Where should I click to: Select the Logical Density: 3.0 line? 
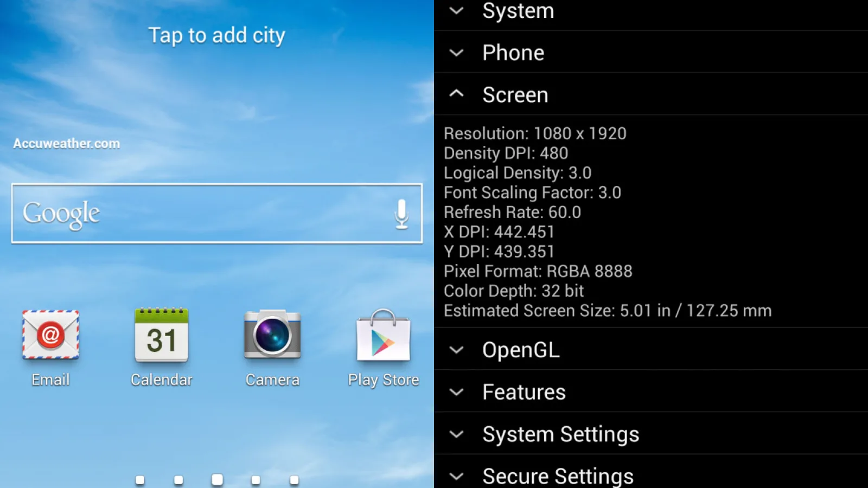518,173
